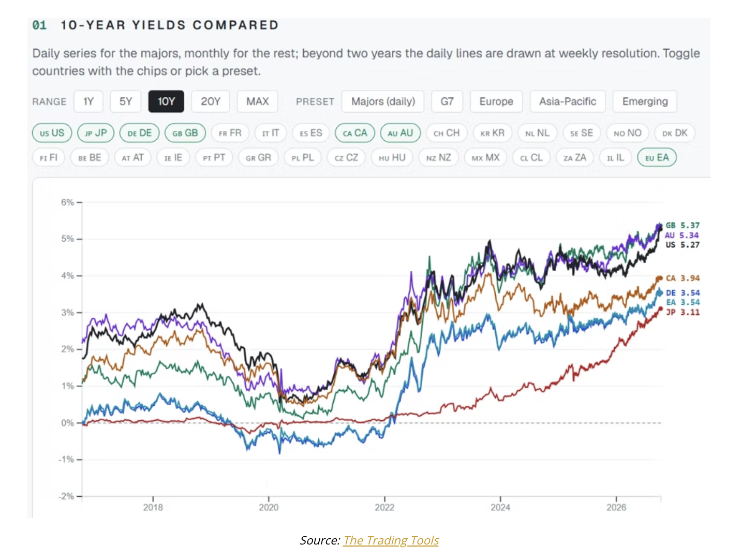The width and height of the screenshot is (741, 560).
Task: Show the DK yield series
Action: [675, 133]
